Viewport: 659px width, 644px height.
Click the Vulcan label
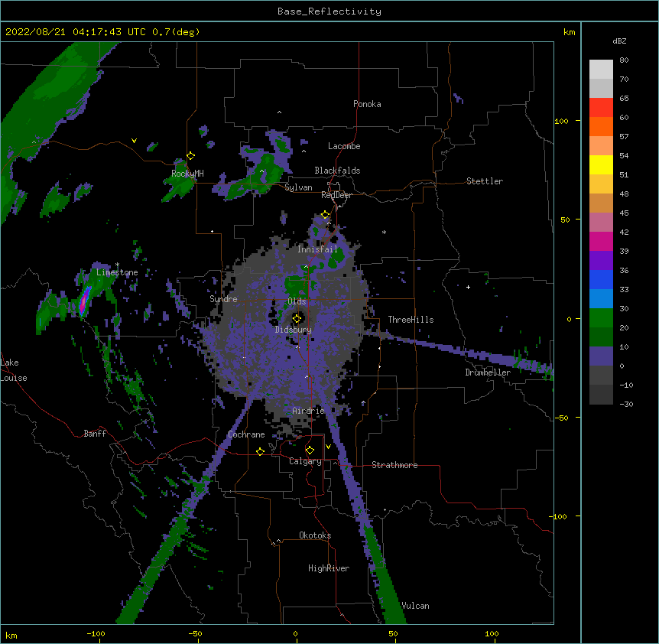[x=415, y=606]
